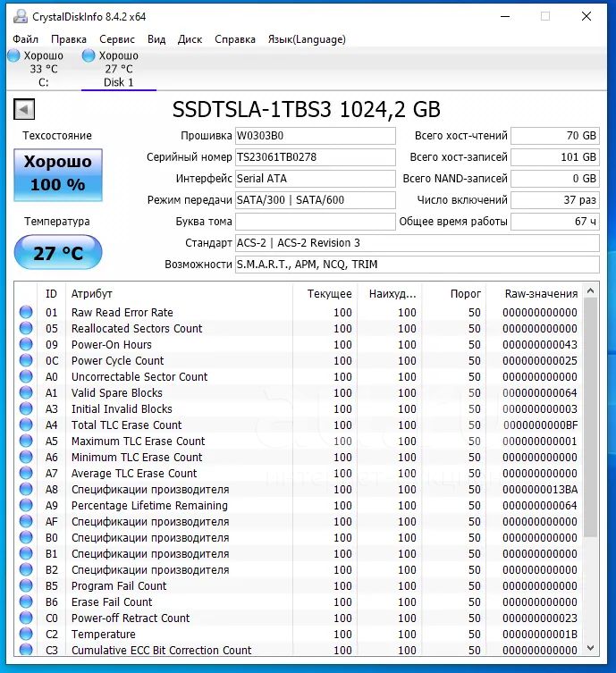This screenshot has height=673, width=616.
Task: Click the status orb for Total TLC Erase Count
Action: click(x=26, y=425)
